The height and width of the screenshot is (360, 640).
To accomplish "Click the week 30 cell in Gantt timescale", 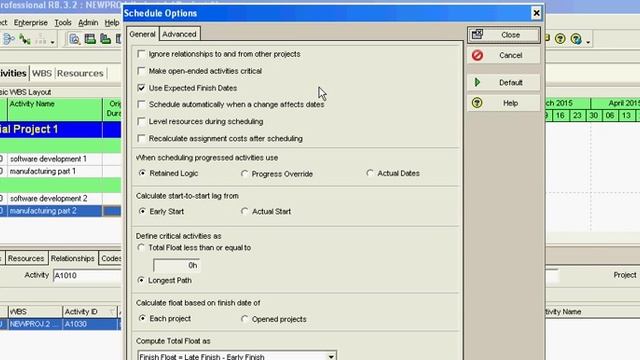I will [x=593, y=116].
